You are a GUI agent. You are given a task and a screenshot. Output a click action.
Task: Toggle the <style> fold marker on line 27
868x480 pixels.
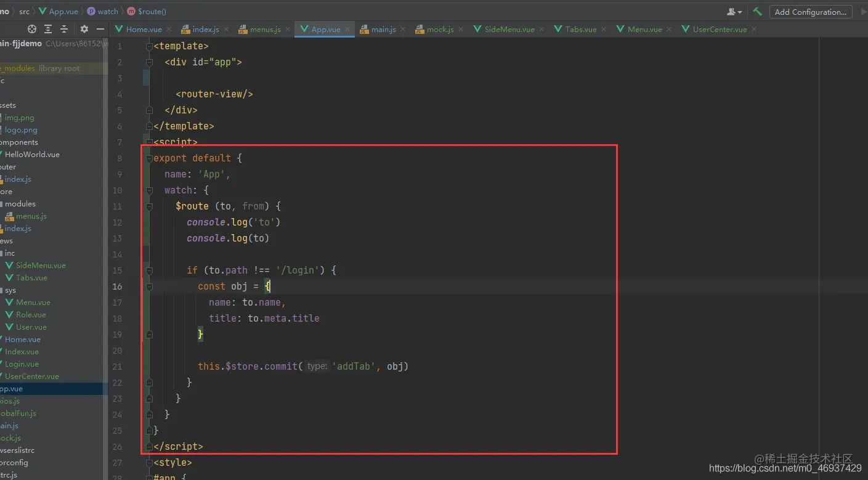click(x=149, y=463)
